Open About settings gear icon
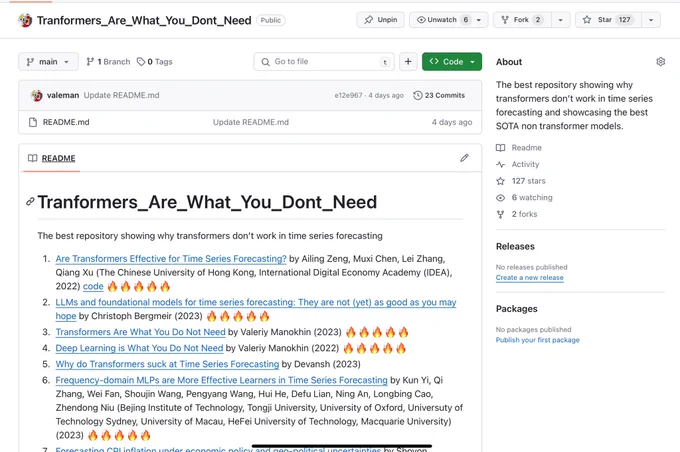The height and width of the screenshot is (452, 680). coord(660,62)
